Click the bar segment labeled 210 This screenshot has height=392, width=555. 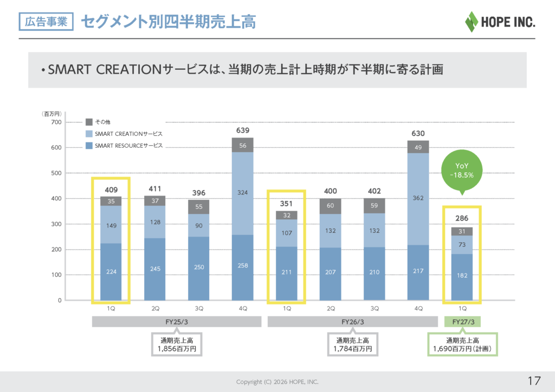pyautogui.click(x=374, y=273)
